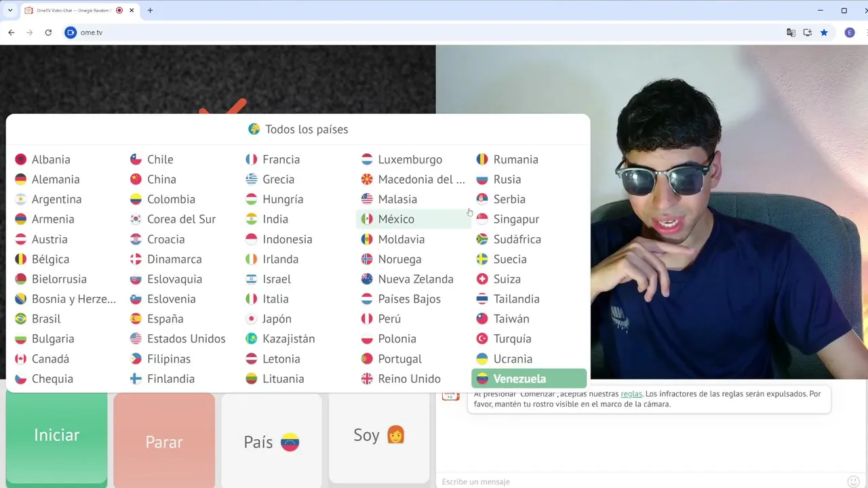Click the Argentina flag icon
The image size is (868, 488).
click(x=20, y=199)
